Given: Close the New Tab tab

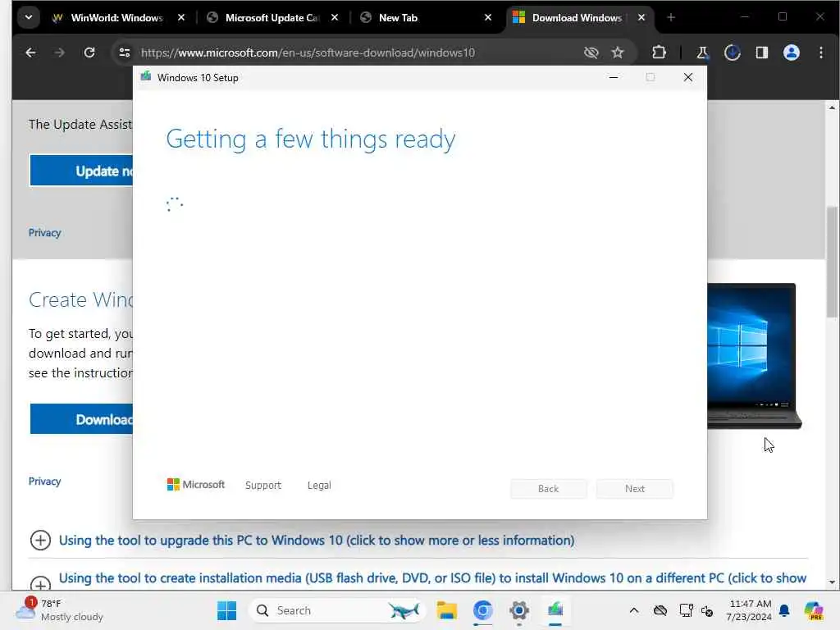Looking at the screenshot, I should pos(488,18).
